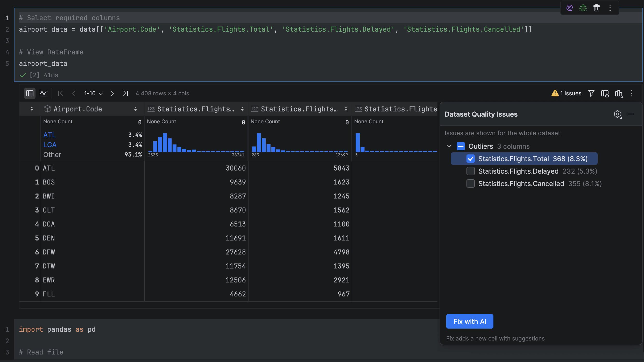Open the 1-10 rows range dropdown
Image resolution: width=644 pixels, height=362 pixels.
93,93
